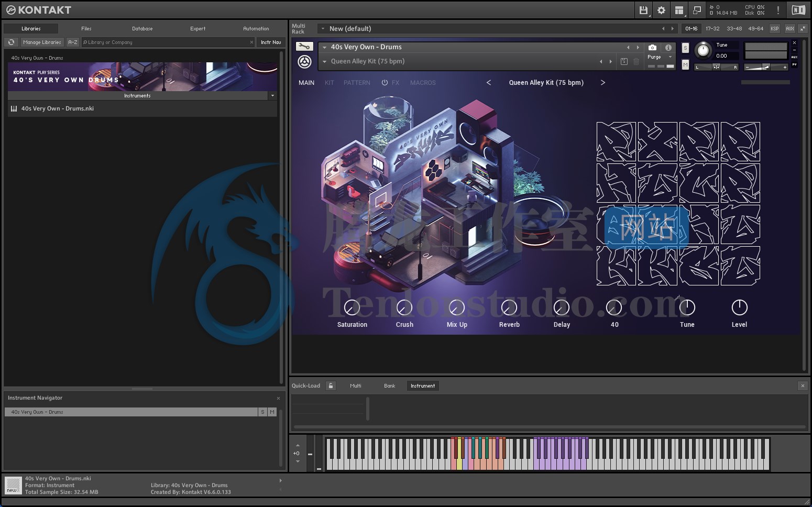Click the Quick-Load lock icon

(331, 385)
